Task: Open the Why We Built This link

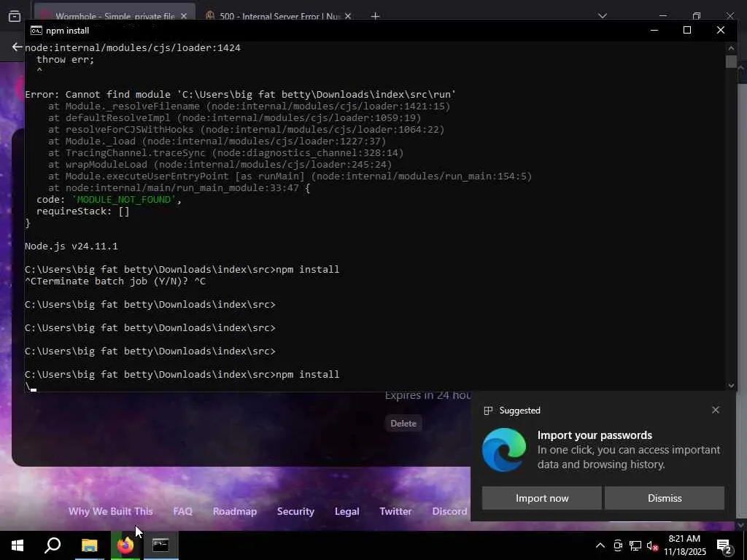Action: (111, 511)
